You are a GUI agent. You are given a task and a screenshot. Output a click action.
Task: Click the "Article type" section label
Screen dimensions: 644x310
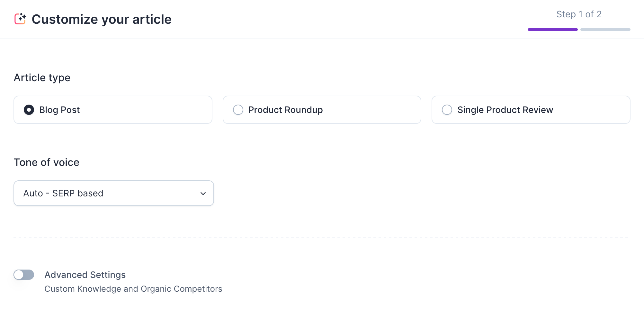[x=42, y=78]
